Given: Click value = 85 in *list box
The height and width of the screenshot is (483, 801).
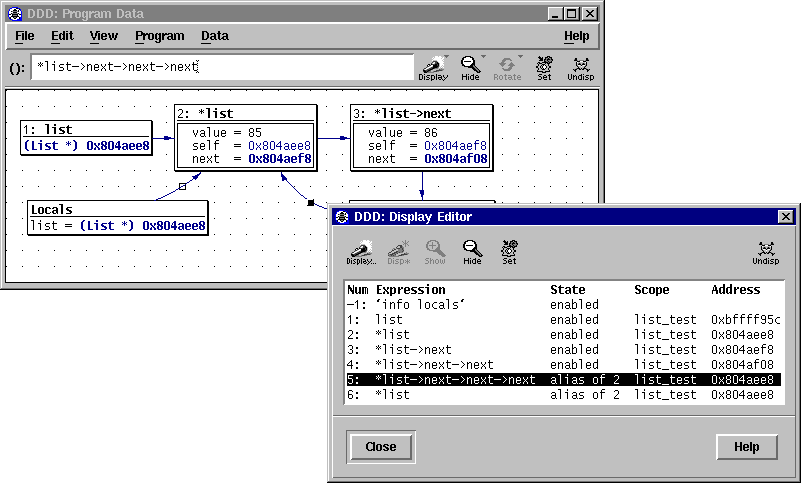Looking at the screenshot, I should tap(227, 133).
